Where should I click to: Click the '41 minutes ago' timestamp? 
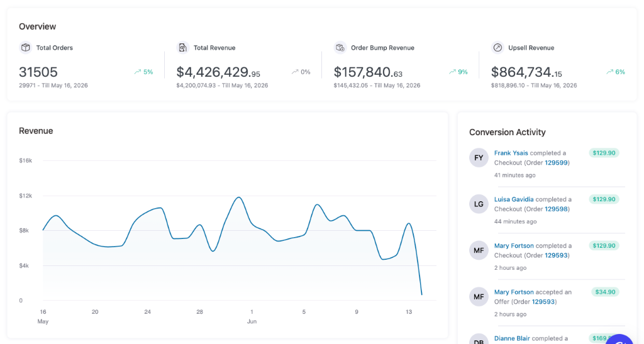[x=514, y=175]
